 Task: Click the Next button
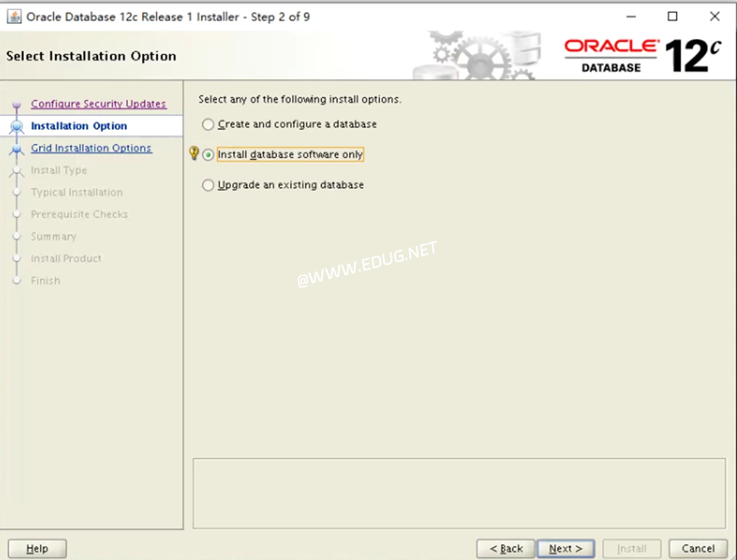pyautogui.click(x=566, y=548)
